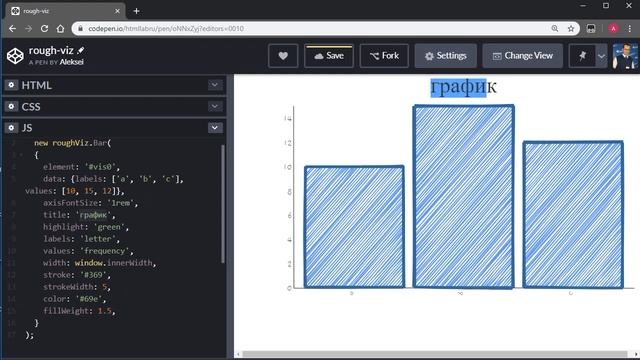Image resolution: width=640 pixels, height=360 pixels.
Task: Click code text new roughViz.Bar(
Action: point(73,143)
